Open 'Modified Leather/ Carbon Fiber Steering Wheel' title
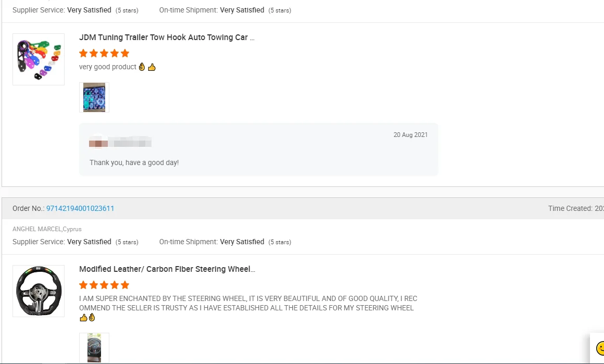 167,269
